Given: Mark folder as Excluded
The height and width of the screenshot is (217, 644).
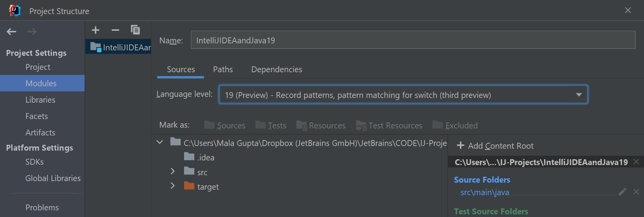Looking at the screenshot, I should (455, 125).
